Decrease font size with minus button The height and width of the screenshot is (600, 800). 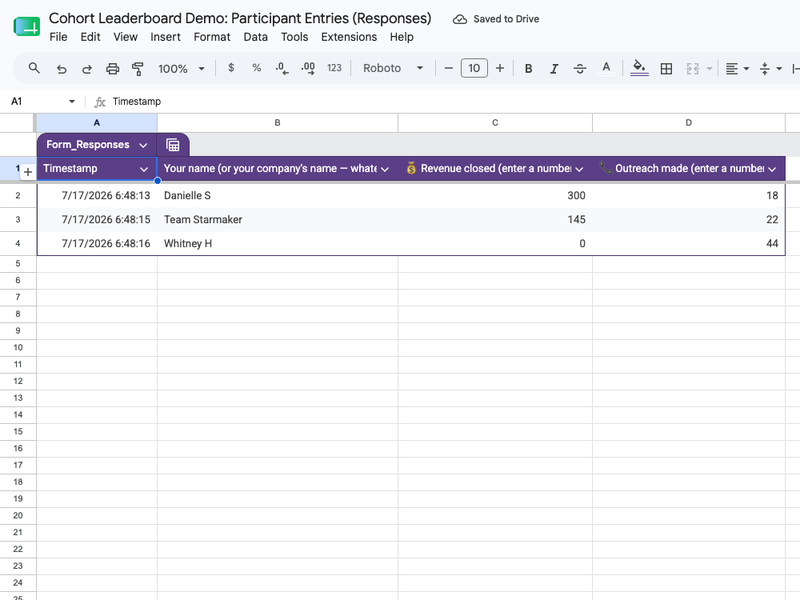pyautogui.click(x=448, y=68)
